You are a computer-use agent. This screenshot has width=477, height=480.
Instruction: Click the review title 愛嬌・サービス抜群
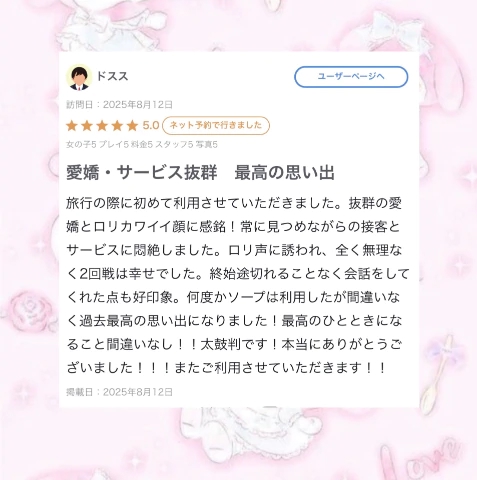click(x=142, y=173)
